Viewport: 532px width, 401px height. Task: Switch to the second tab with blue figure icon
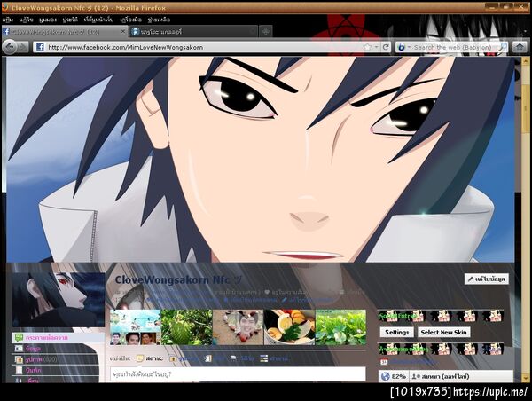[193, 32]
